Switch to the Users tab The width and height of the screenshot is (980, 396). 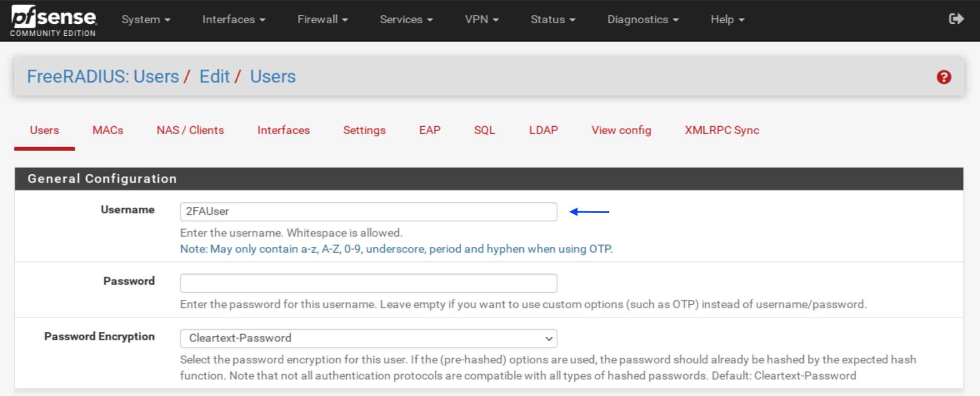point(44,130)
